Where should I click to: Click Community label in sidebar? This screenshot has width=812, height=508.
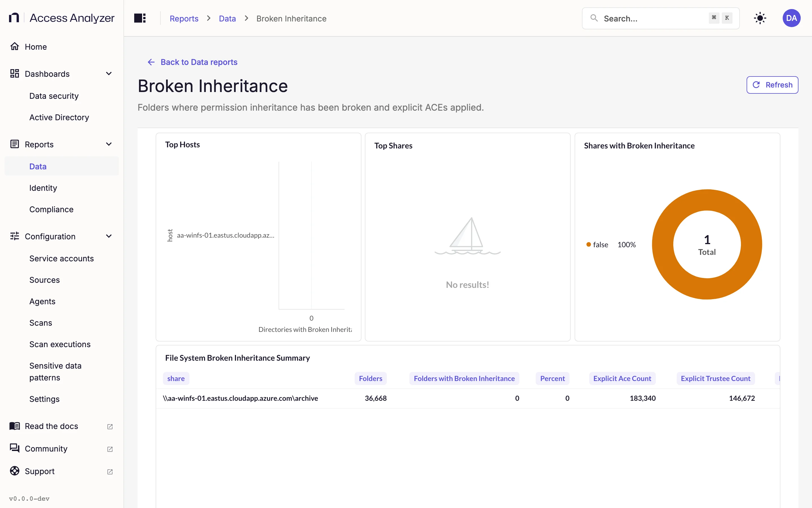pyautogui.click(x=46, y=448)
